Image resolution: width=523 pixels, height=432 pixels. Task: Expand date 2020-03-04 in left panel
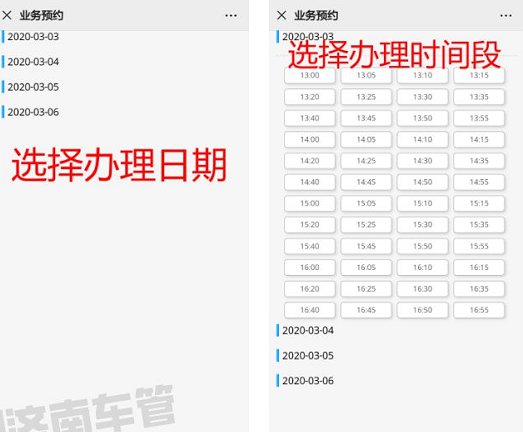coord(33,62)
